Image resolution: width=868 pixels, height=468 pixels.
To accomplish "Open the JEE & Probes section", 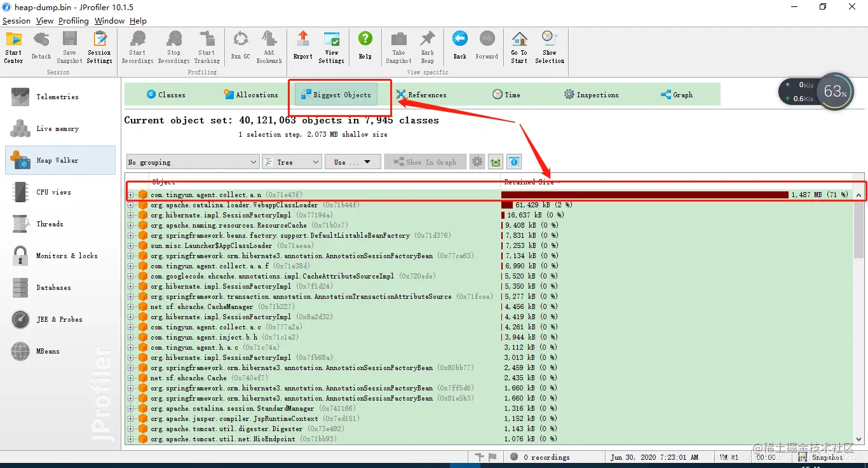I will coord(60,319).
